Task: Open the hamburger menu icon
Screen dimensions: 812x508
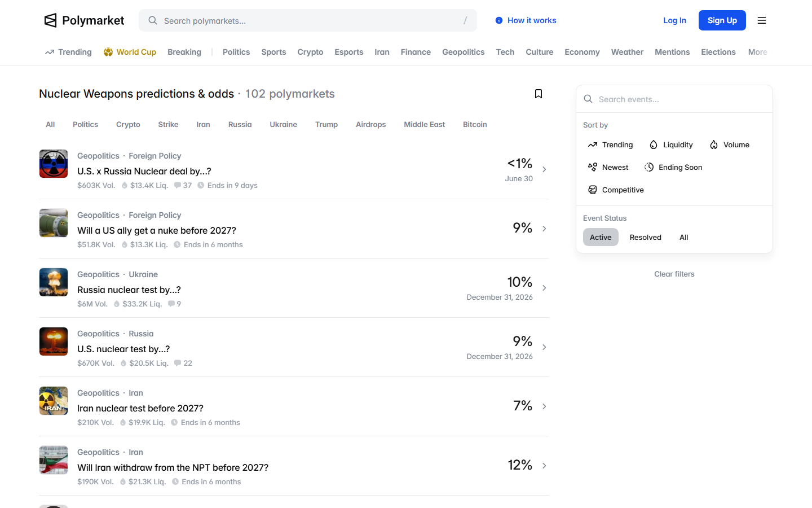Action: [x=762, y=20]
